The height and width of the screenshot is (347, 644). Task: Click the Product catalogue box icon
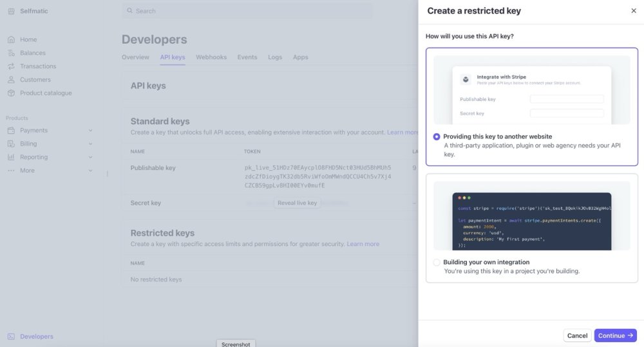tap(11, 93)
